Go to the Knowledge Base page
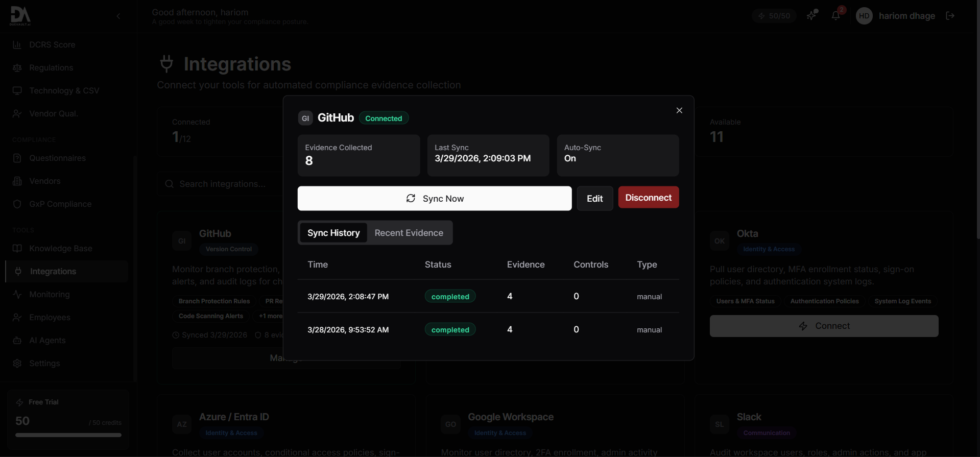The width and height of the screenshot is (980, 457). [x=60, y=249]
